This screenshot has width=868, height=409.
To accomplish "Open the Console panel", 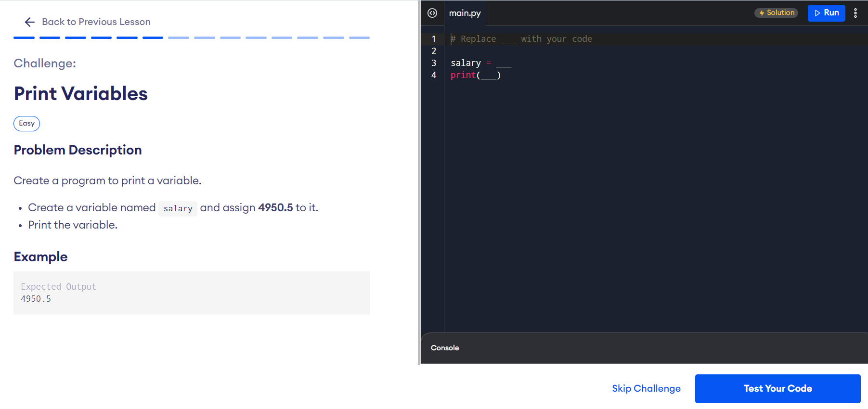I will [445, 348].
